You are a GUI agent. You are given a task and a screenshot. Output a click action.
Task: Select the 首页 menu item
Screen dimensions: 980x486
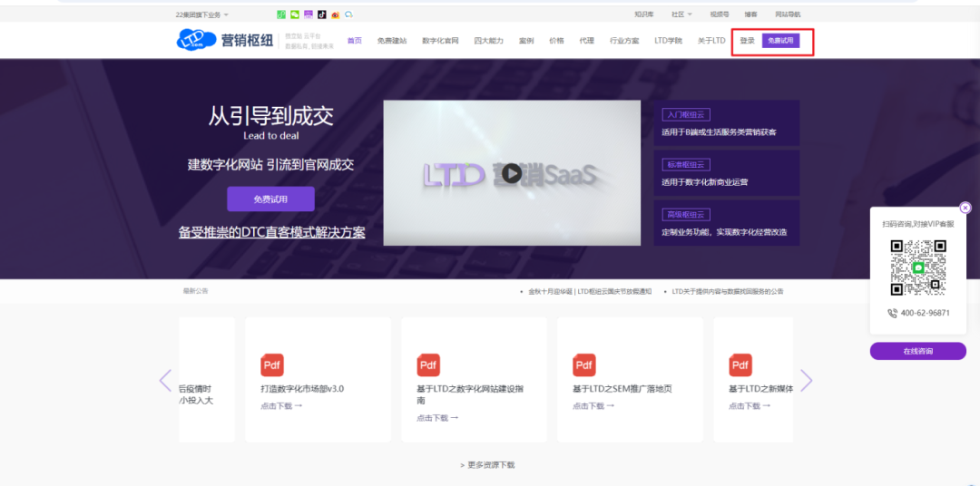pos(355,41)
